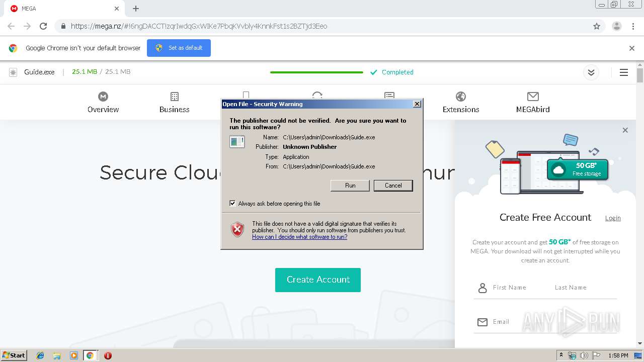
Task: Cancel the Open File security warning
Action: 393,186
